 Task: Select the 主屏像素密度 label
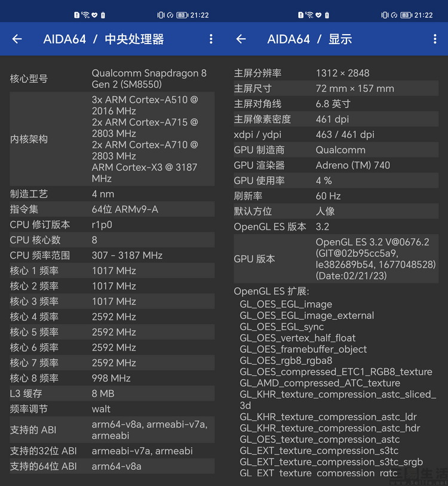(262, 119)
